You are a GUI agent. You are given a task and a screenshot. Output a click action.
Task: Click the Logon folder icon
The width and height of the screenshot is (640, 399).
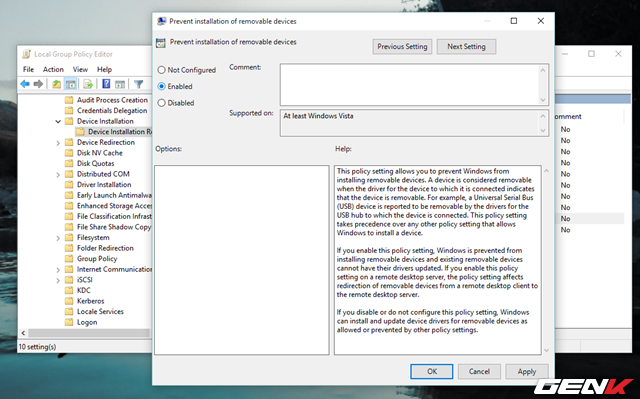69,322
